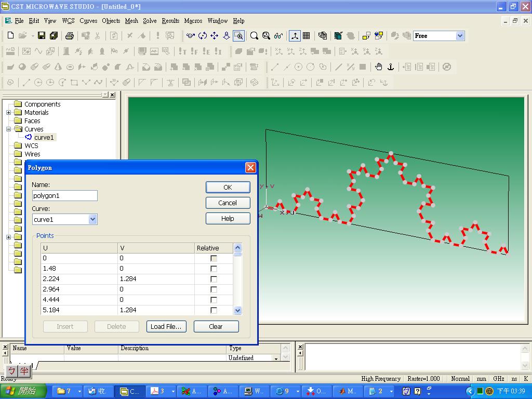Open the Undefined type dropdown in parameter list
This screenshot has height=399, width=532.
[276, 358]
